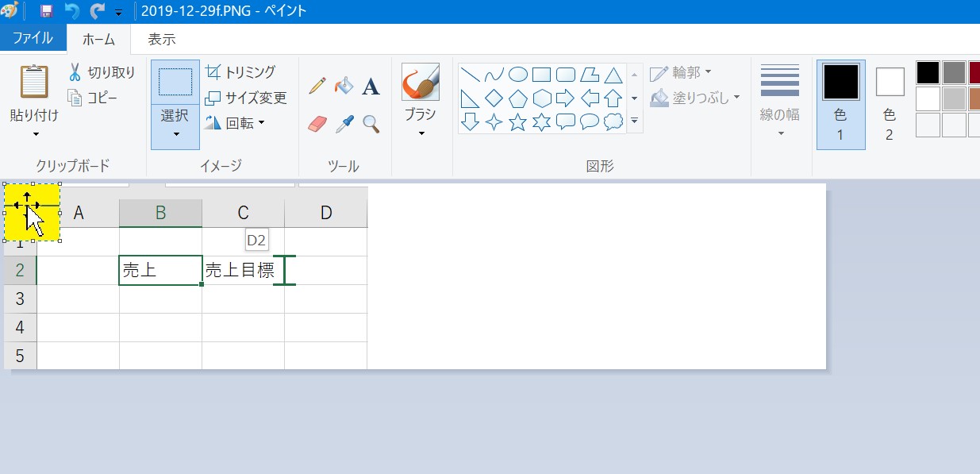This screenshot has height=474, width=980.
Task: Choose the Four-point star shape
Action: [x=494, y=121]
